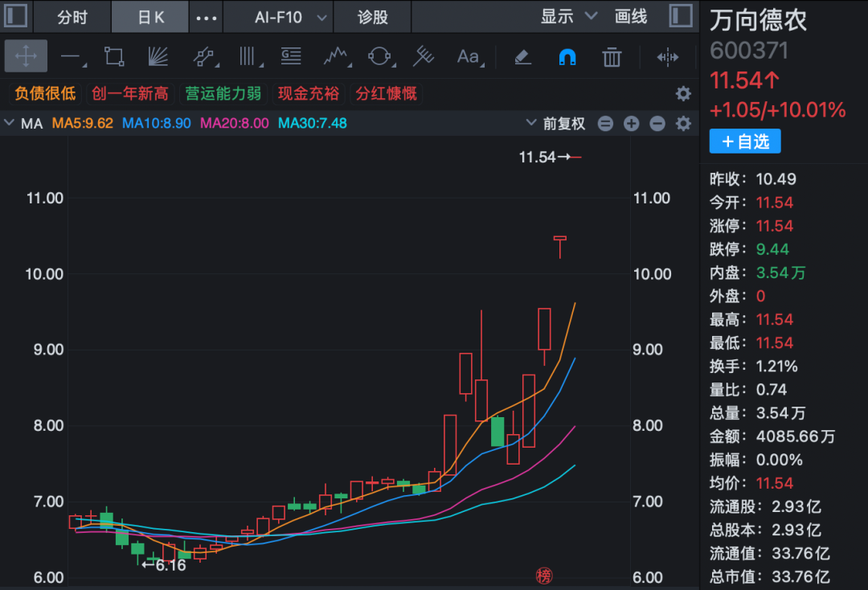Delete drawings with the trash icon
Viewport: 868px width, 590px height.
(x=612, y=57)
